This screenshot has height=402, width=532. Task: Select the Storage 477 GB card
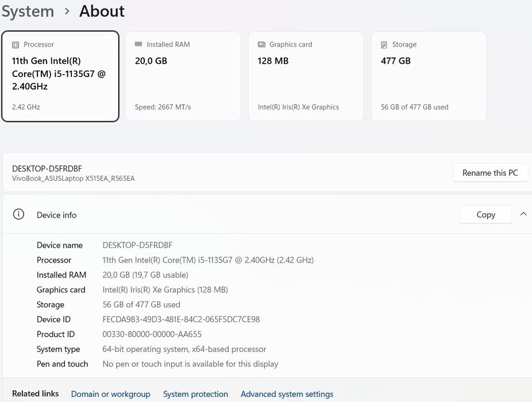[x=429, y=76]
